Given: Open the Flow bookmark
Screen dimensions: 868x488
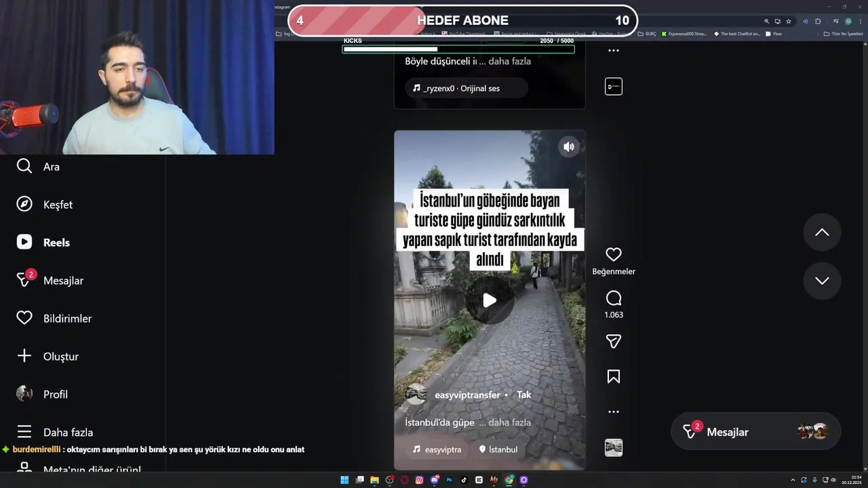Looking at the screenshot, I should point(773,33).
